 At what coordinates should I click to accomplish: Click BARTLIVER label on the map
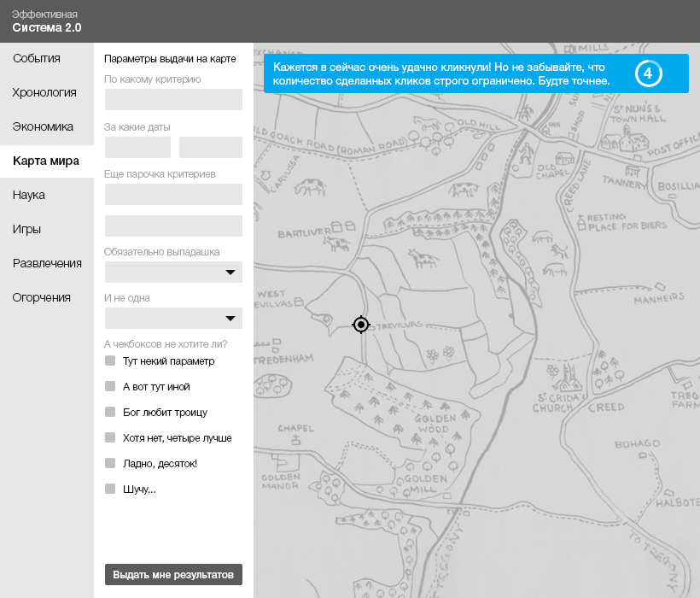tap(305, 232)
